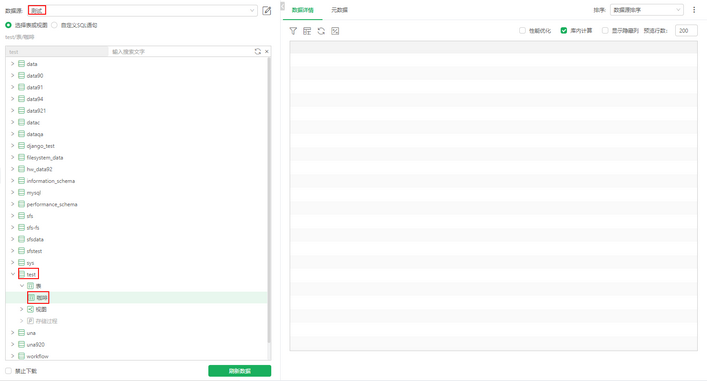707x381 pixels.
Task: Enable the 性能优化 checkbox
Action: (x=522, y=31)
